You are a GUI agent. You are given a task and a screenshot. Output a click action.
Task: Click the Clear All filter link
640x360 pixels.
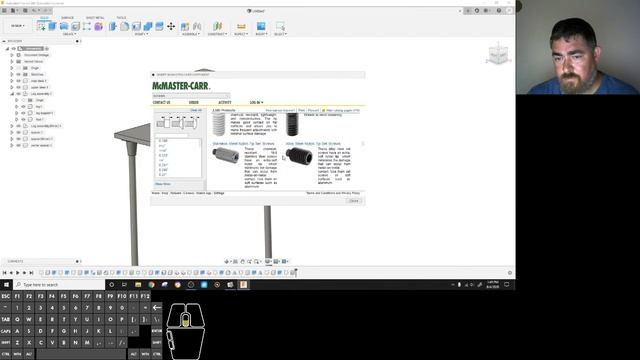click(x=196, y=110)
